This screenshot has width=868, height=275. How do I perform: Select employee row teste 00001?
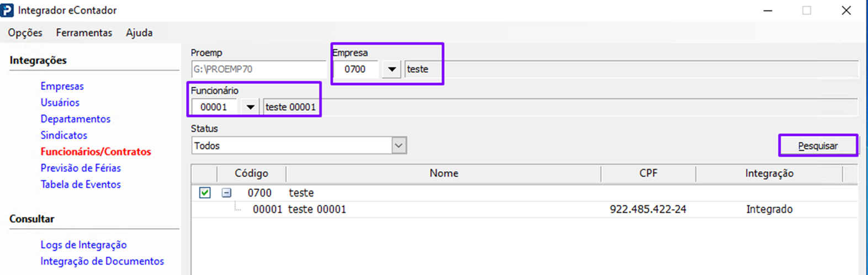click(317, 209)
